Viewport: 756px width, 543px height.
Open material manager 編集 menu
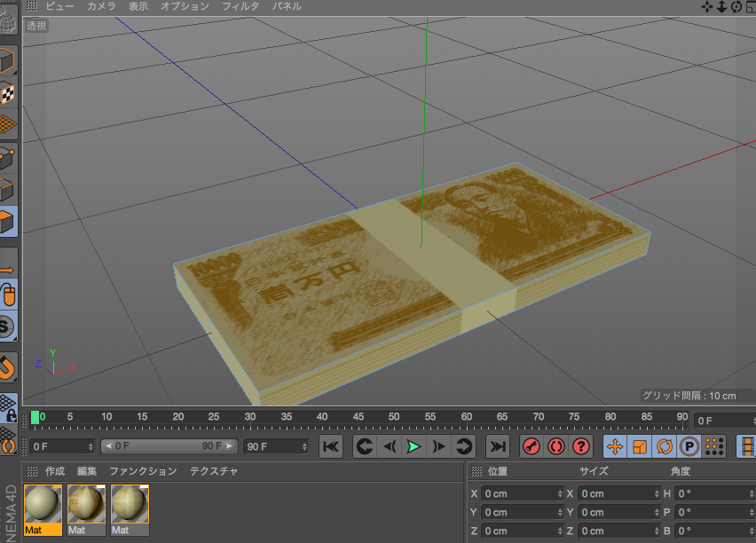pyautogui.click(x=87, y=471)
